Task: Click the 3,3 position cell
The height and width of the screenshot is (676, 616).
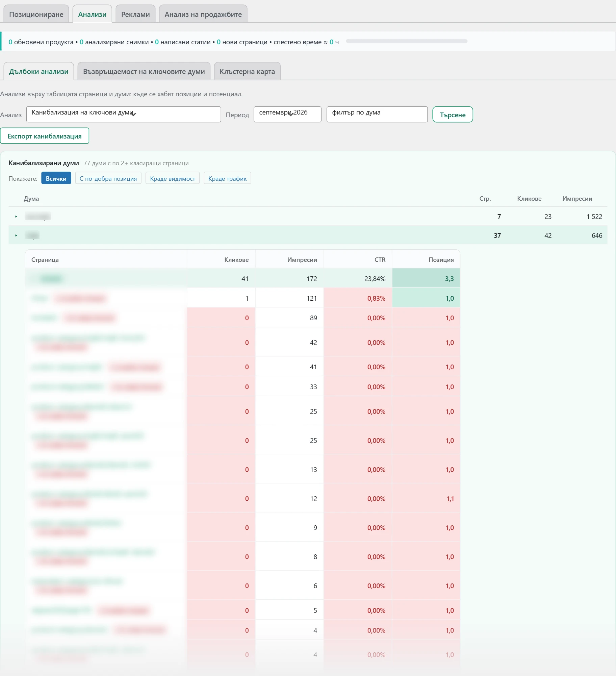Action: [x=426, y=278]
